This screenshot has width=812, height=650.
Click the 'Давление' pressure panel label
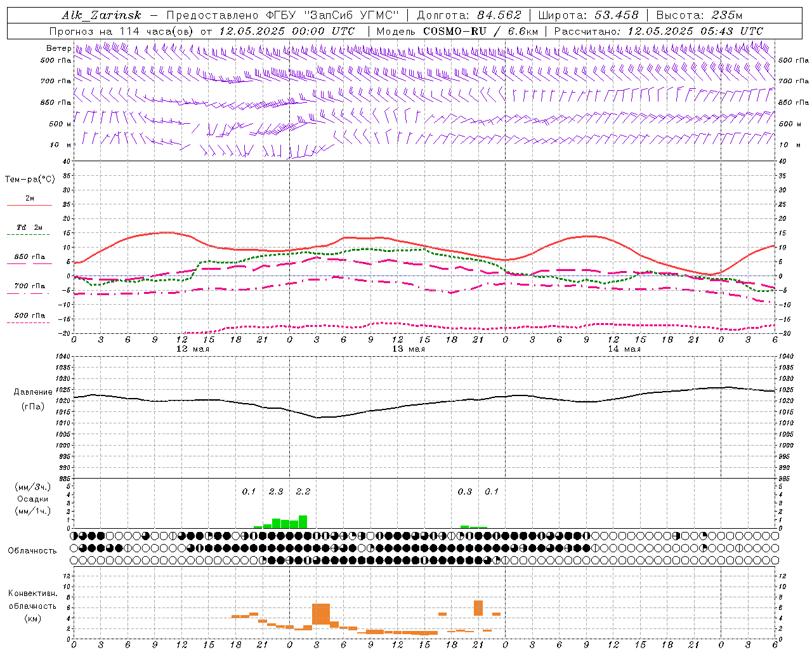33,392
